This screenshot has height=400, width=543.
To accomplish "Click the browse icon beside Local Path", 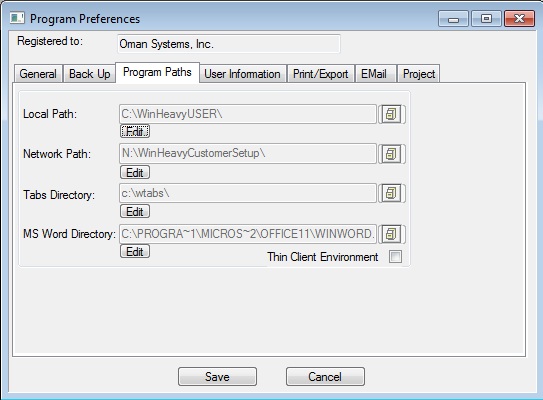I will click(x=391, y=114).
